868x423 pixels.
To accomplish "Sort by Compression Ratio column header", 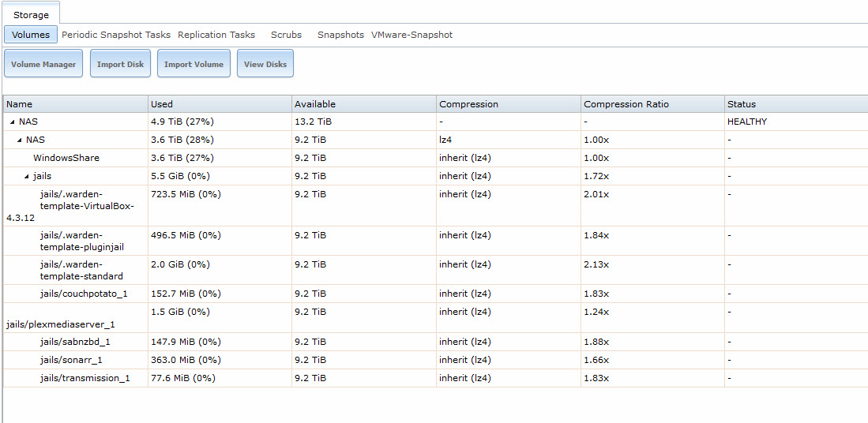I will [x=652, y=104].
